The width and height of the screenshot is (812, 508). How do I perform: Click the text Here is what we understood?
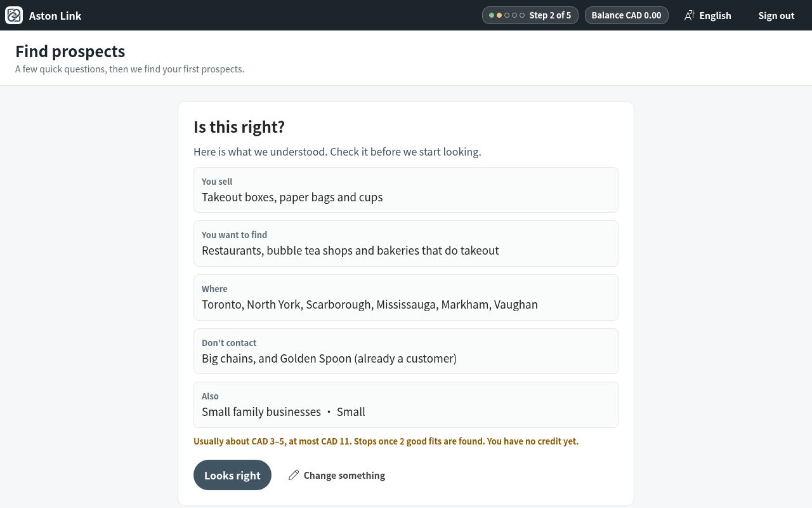click(337, 152)
